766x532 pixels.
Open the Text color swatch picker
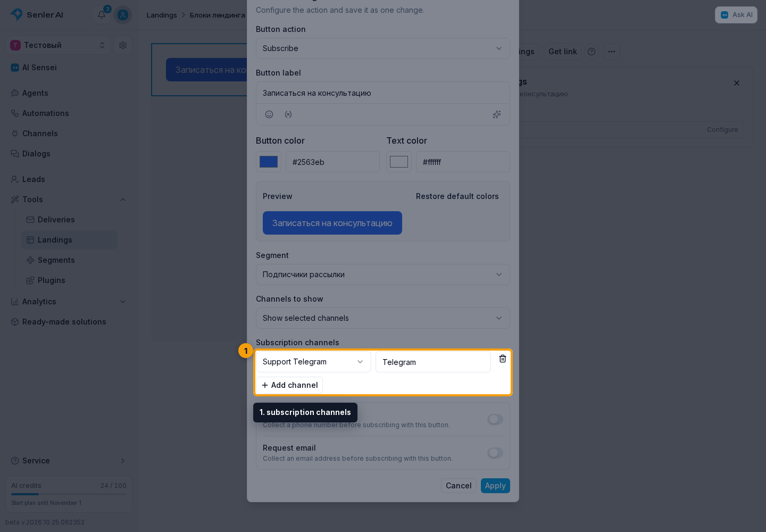click(x=399, y=162)
